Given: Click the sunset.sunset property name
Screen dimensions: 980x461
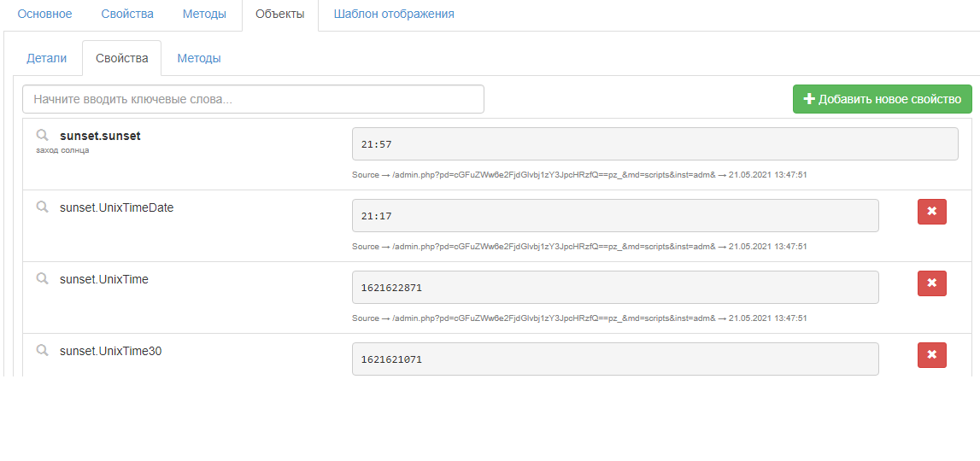Looking at the screenshot, I should 100,136.
